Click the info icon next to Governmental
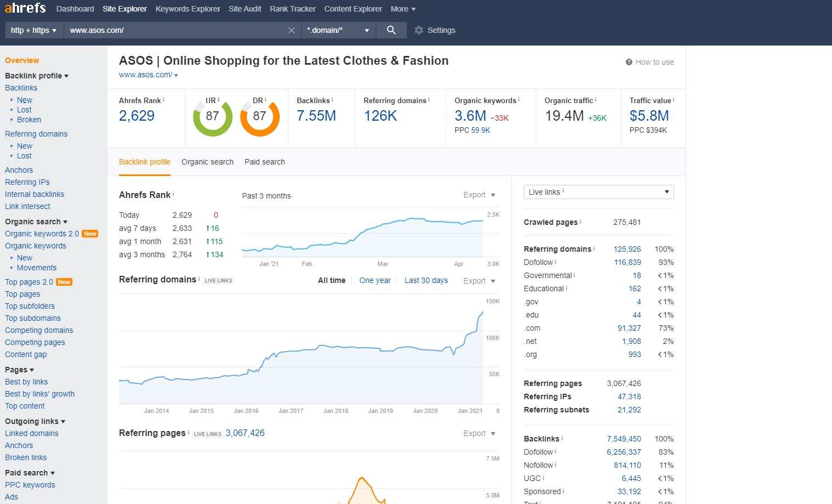 tap(574, 275)
